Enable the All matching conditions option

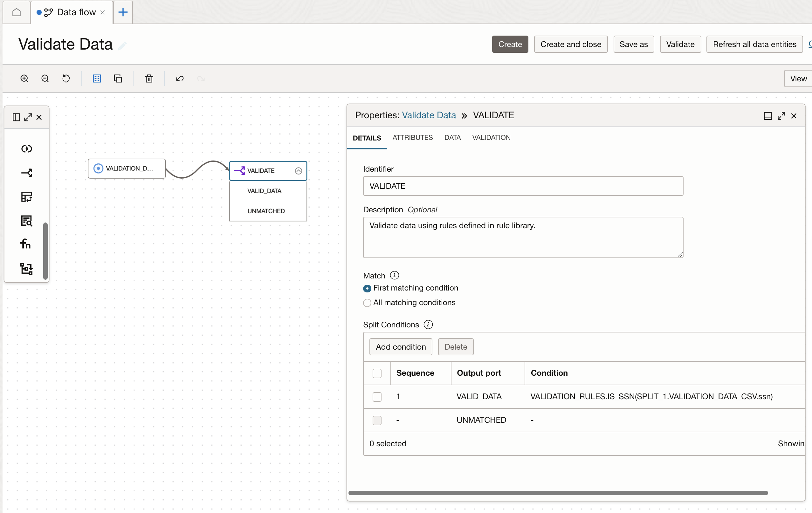tap(367, 303)
